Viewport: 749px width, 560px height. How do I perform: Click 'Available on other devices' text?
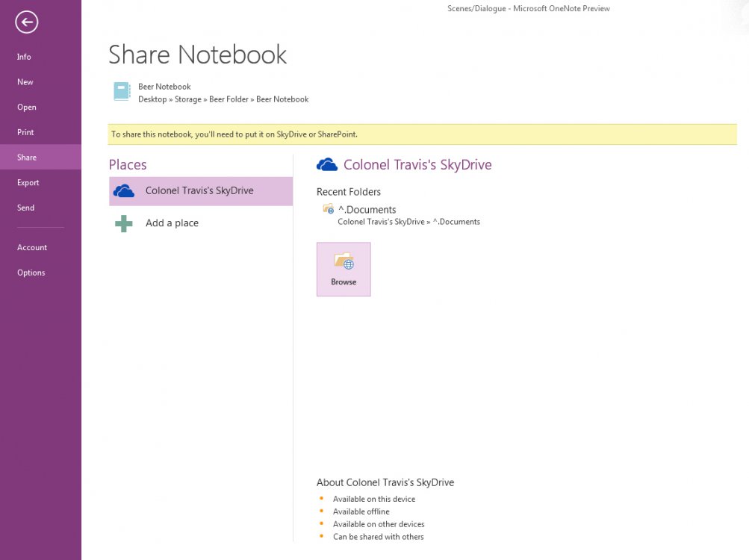(x=379, y=524)
